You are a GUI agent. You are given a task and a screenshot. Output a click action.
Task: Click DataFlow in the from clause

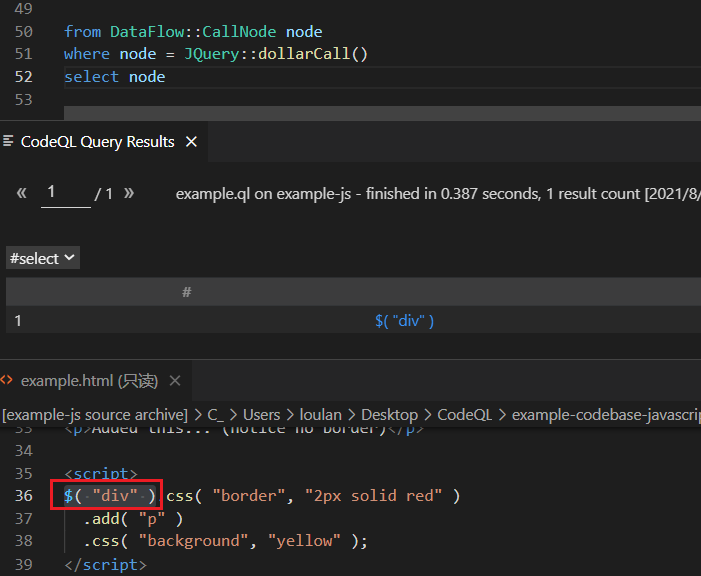147,32
